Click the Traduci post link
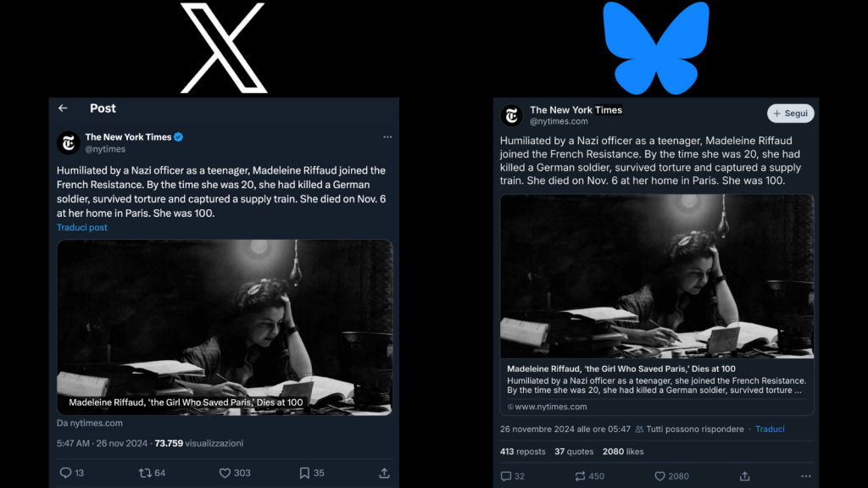Image resolution: width=868 pixels, height=488 pixels. click(82, 227)
